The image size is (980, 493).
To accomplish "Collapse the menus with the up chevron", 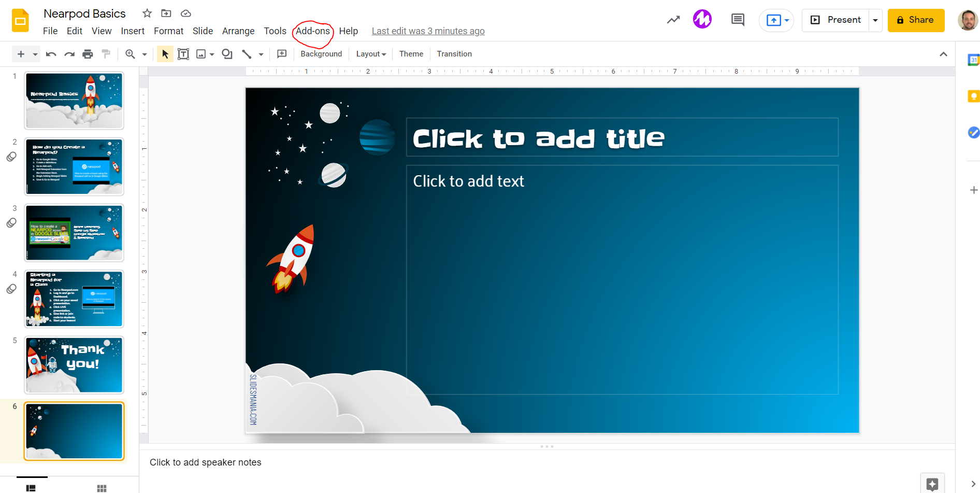I will point(943,54).
